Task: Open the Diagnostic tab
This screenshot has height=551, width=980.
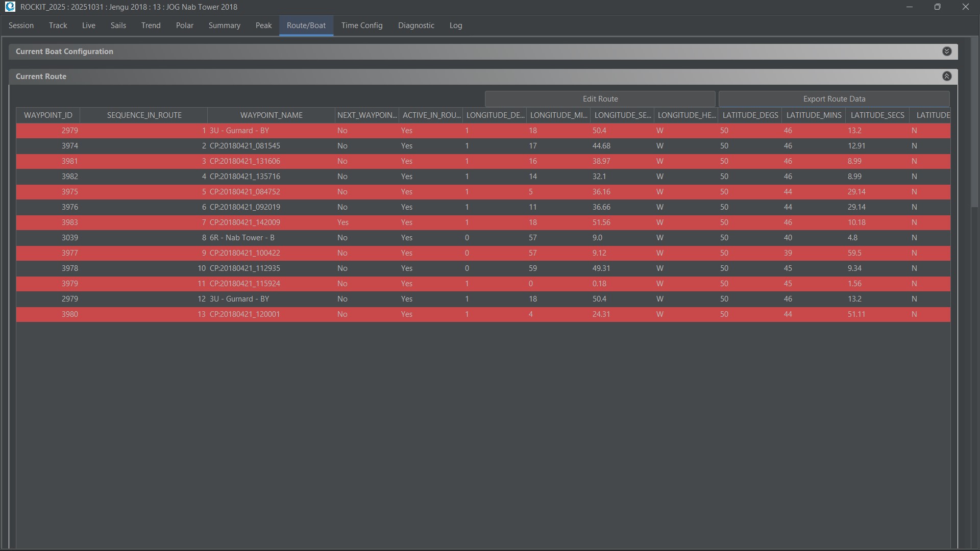Action: [416, 26]
